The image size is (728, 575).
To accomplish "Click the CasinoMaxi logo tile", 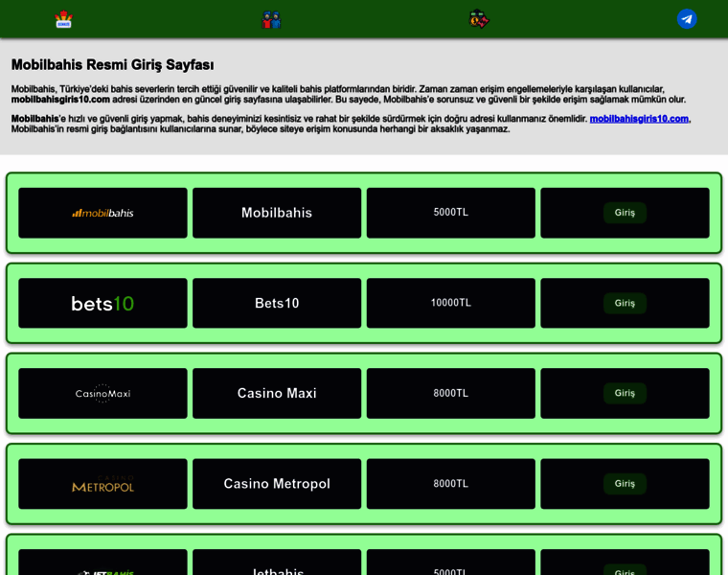I will coord(103,394).
